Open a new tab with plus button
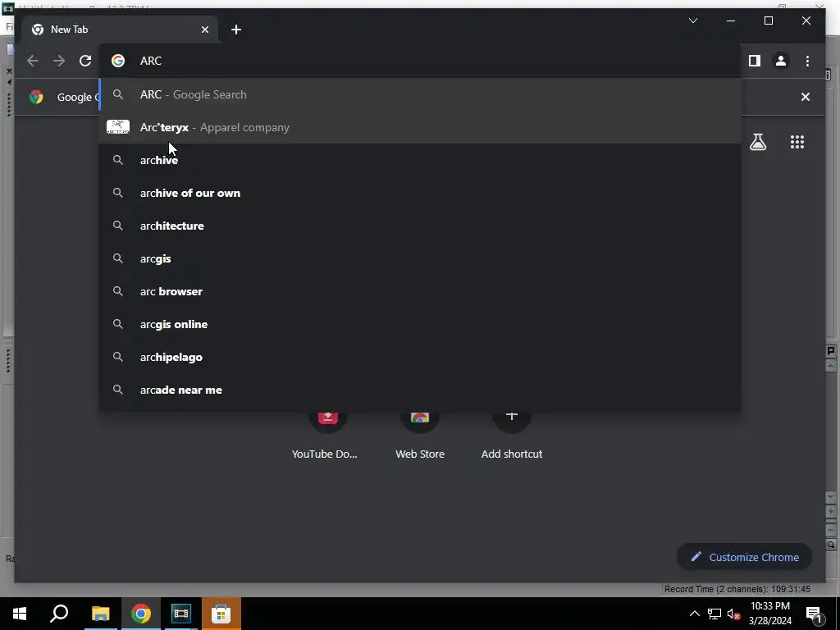This screenshot has width=840, height=630. [236, 30]
